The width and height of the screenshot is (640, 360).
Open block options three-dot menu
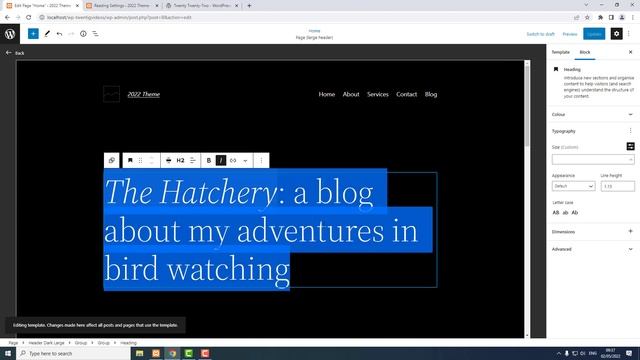[x=262, y=160]
